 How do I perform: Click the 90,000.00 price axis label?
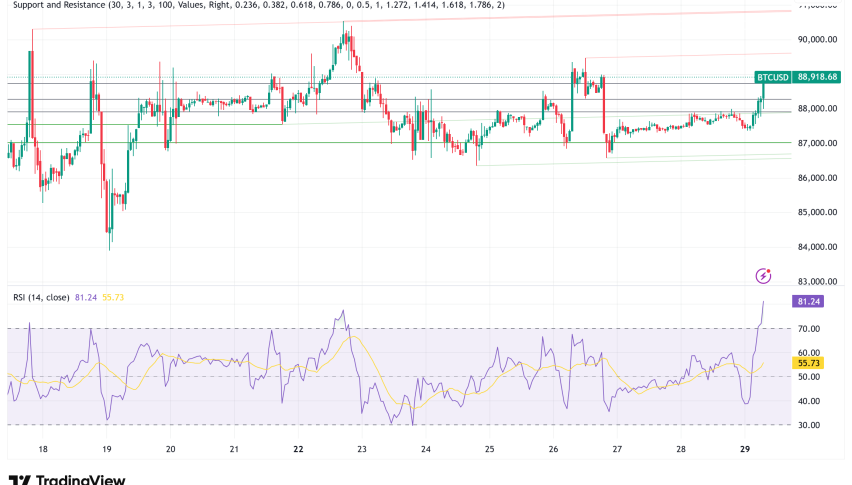[816, 39]
